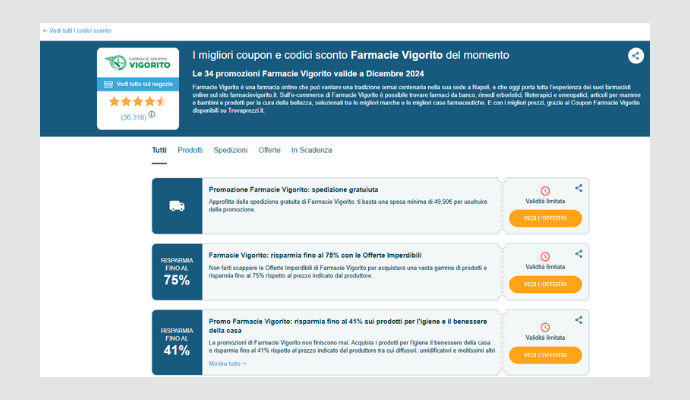690x400 pixels.
Task: Click 'Validità limitata' on the 75% offer card
Action: [x=545, y=267]
